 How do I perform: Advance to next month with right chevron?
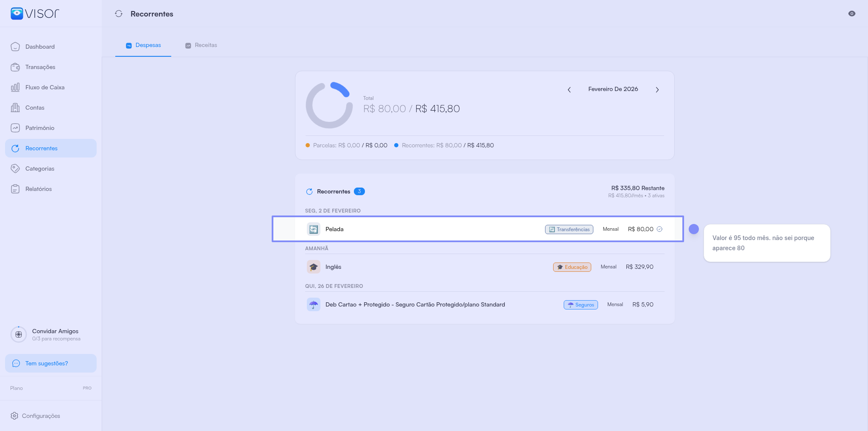pyautogui.click(x=657, y=90)
